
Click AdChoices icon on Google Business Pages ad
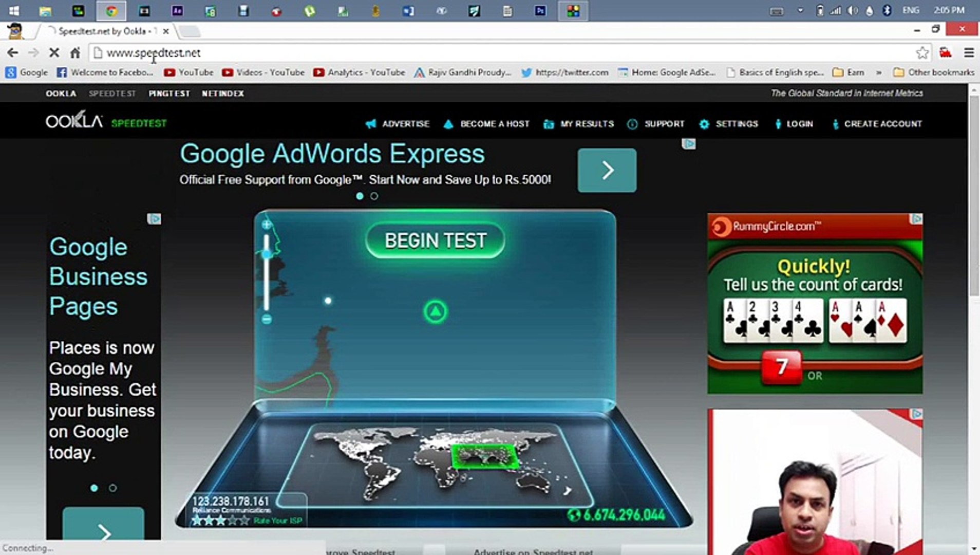pos(154,219)
